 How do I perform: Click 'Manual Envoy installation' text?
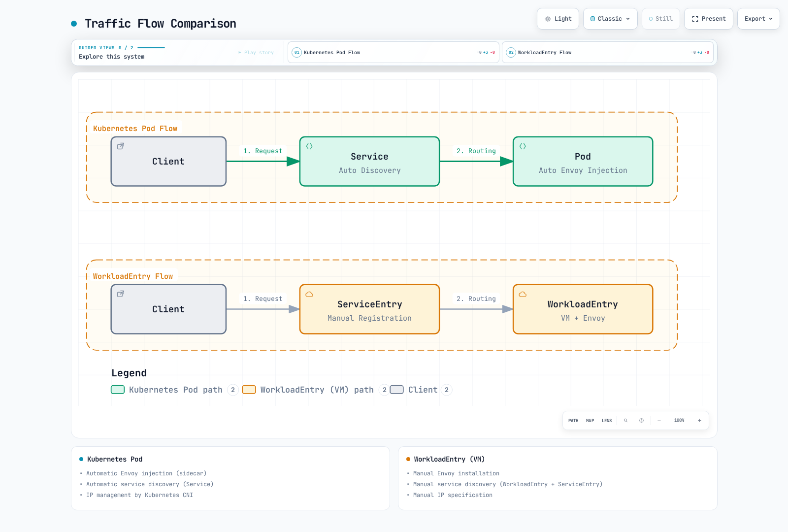tap(456, 473)
